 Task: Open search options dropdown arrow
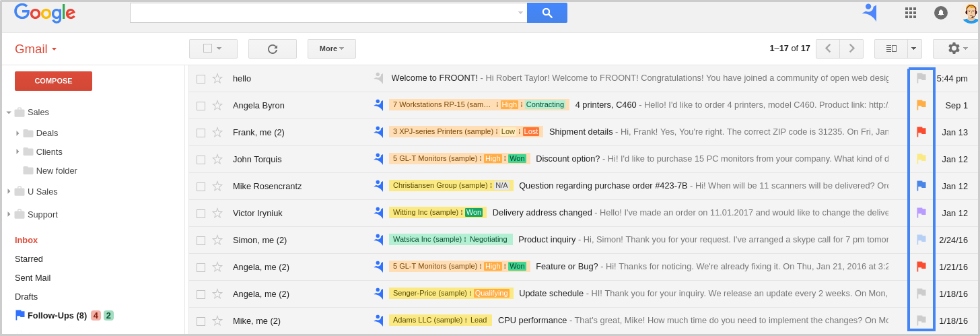tap(520, 13)
